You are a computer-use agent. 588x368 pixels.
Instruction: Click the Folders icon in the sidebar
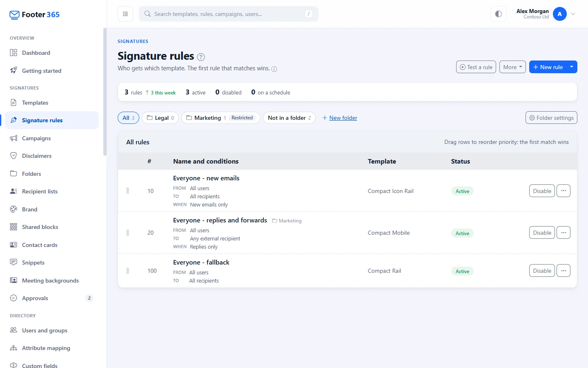click(x=13, y=174)
